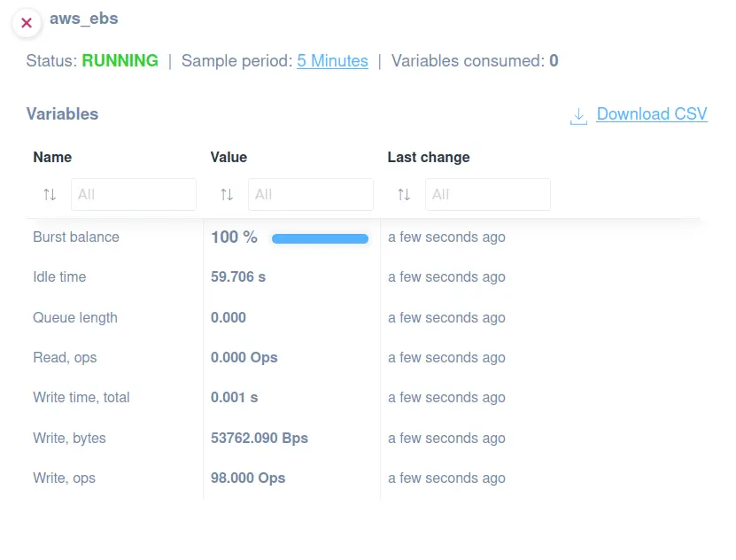The width and height of the screenshot is (736, 560).
Task: Sort by Name column arrows
Action: 50,194
